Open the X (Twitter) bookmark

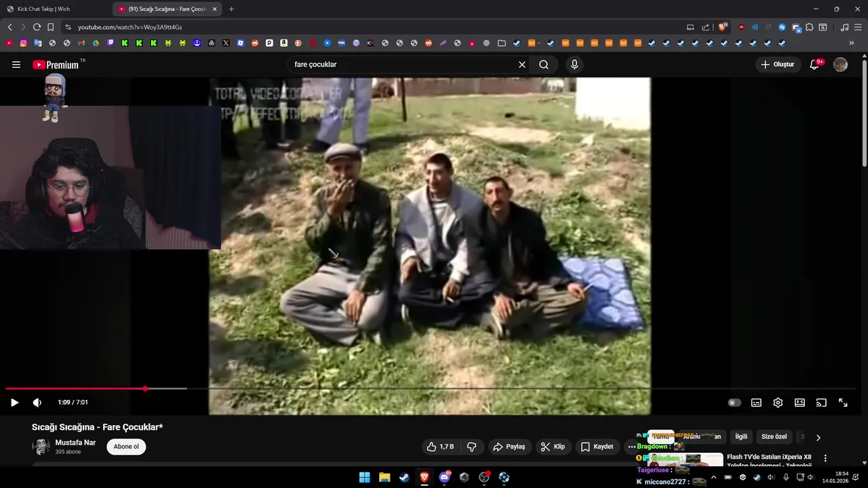226,43
